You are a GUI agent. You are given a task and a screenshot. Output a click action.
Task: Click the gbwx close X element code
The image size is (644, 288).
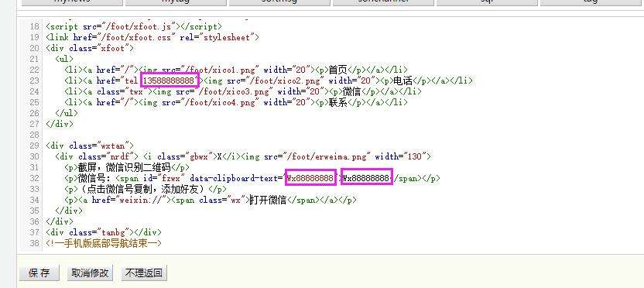point(192,156)
